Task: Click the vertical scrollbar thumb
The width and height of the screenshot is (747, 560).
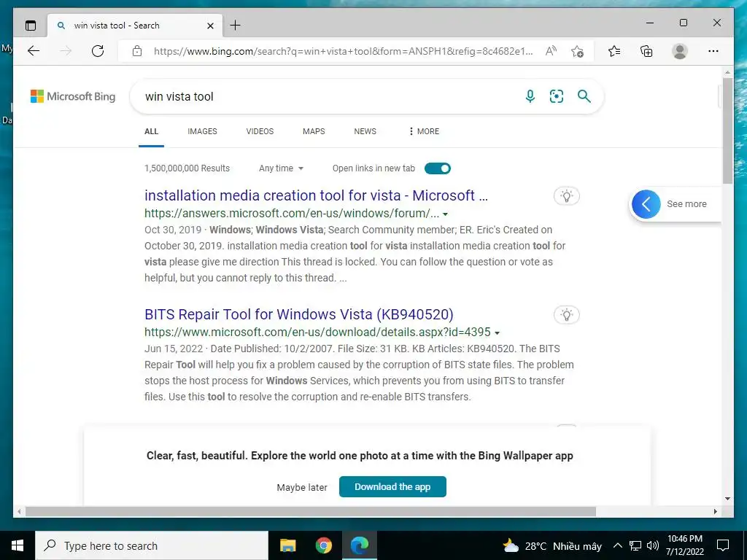Action: (727, 131)
